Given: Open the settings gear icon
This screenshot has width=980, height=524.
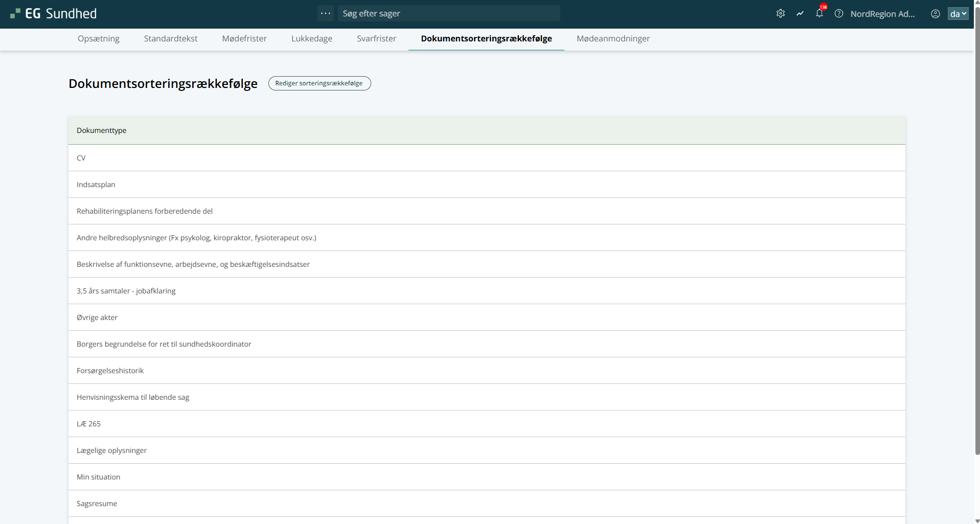Looking at the screenshot, I should tap(780, 14).
